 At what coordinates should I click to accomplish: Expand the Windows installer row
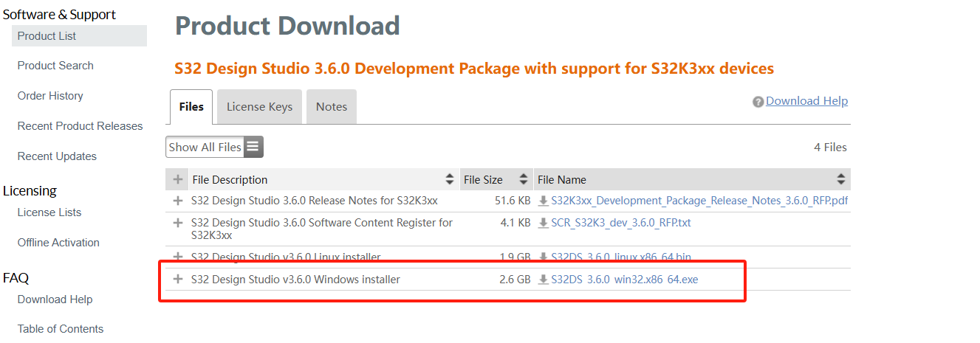point(177,280)
